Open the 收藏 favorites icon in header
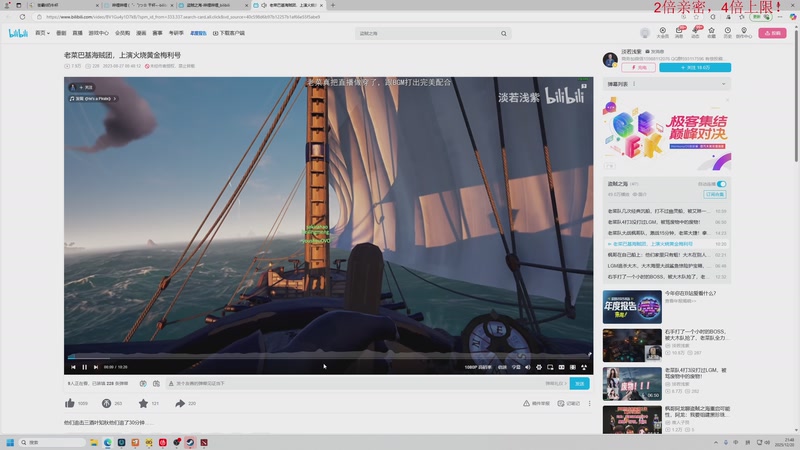The width and height of the screenshot is (800, 450). coord(711,33)
